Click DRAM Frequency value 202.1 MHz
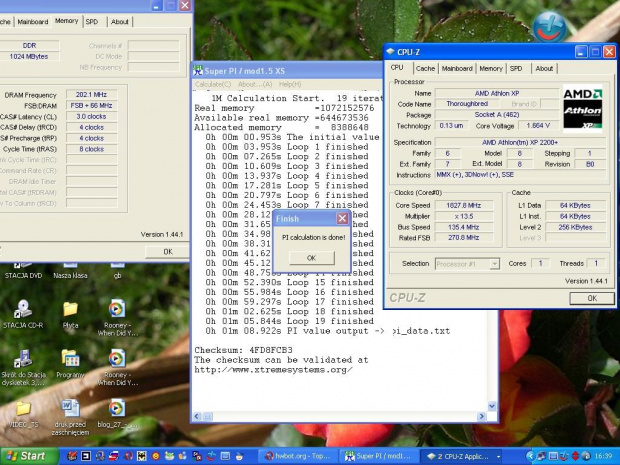The width and height of the screenshot is (620, 465). click(91, 95)
